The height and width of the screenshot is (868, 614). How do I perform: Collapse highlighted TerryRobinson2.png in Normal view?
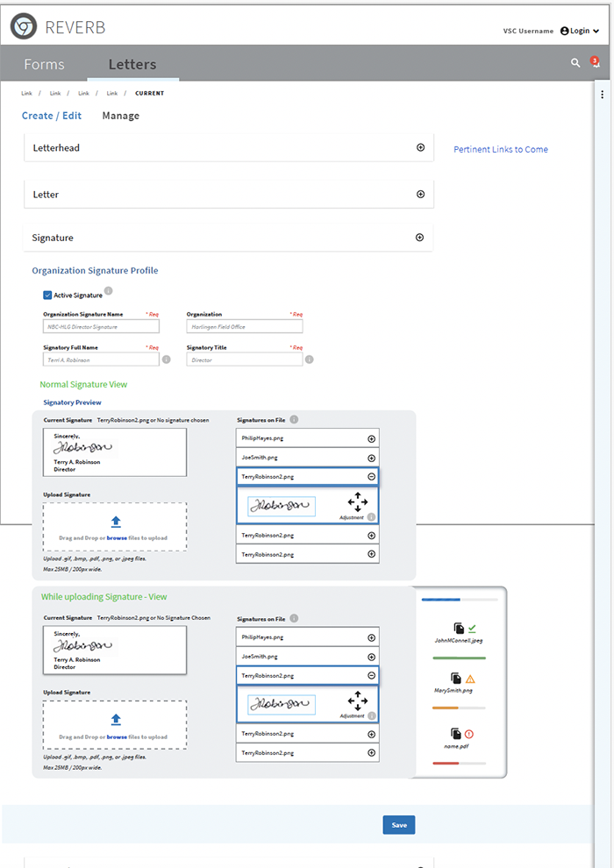(372, 477)
